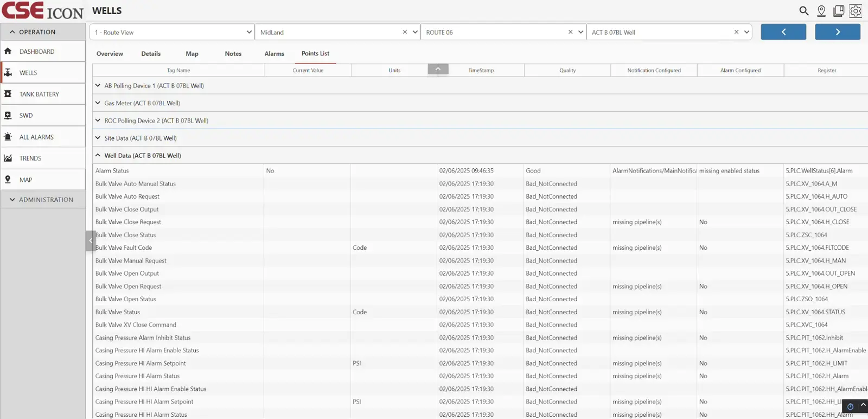This screenshot has height=419, width=868.
Task: Open the location pin icon in header
Action: 821,11
